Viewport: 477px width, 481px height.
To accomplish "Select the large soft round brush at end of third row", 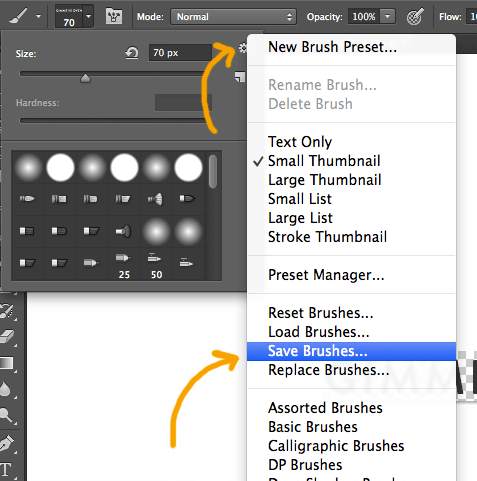I will [x=188, y=231].
